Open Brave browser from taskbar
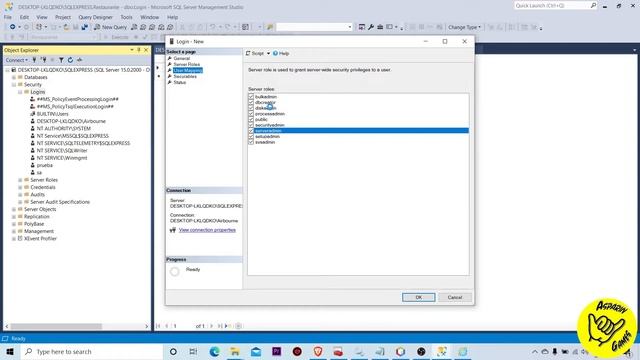 318,351
